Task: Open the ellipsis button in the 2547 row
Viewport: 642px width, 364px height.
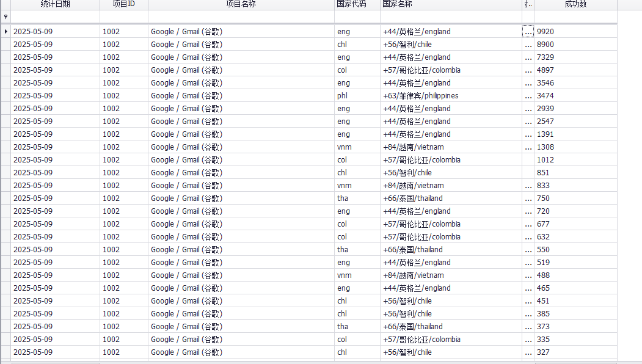Action: (x=528, y=121)
